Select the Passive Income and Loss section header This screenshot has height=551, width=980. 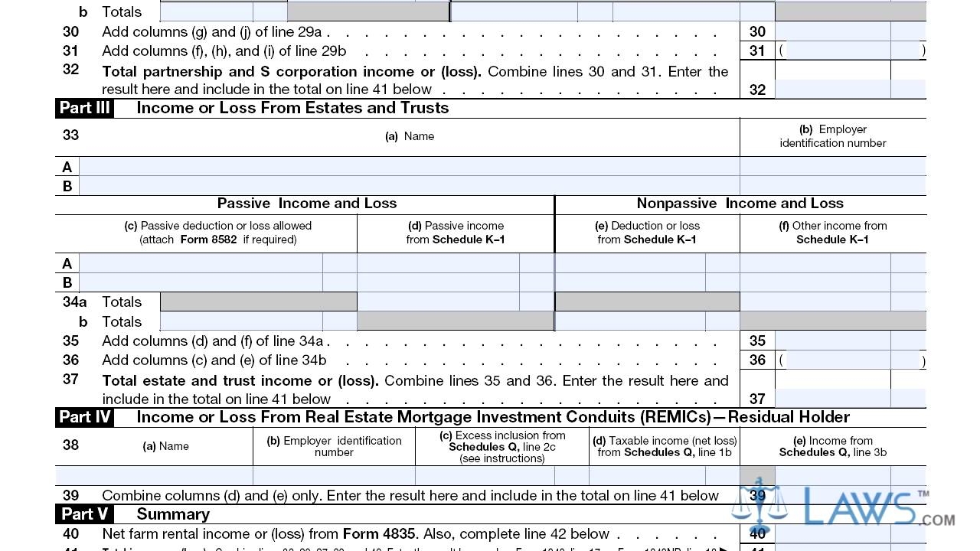click(306, 204)
